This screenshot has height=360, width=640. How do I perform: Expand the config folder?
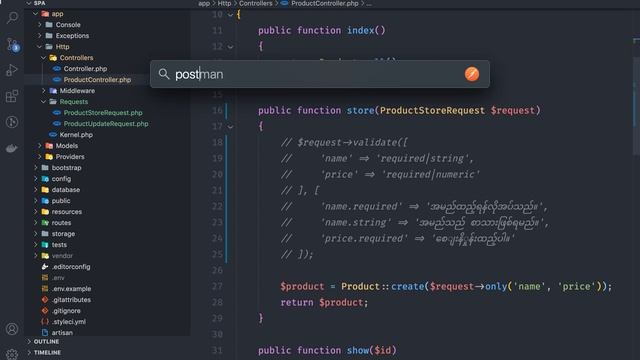point(36,179)
